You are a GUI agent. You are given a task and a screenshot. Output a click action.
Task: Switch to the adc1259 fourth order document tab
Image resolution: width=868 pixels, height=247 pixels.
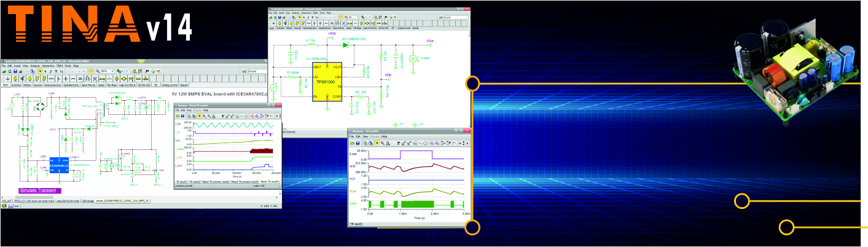[x=68, y=201]
